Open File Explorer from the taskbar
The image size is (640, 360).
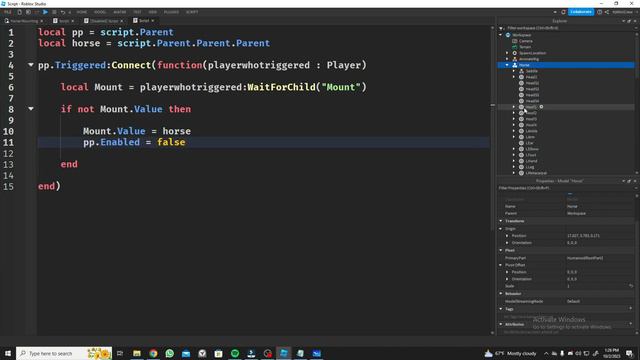pos(137,353)
